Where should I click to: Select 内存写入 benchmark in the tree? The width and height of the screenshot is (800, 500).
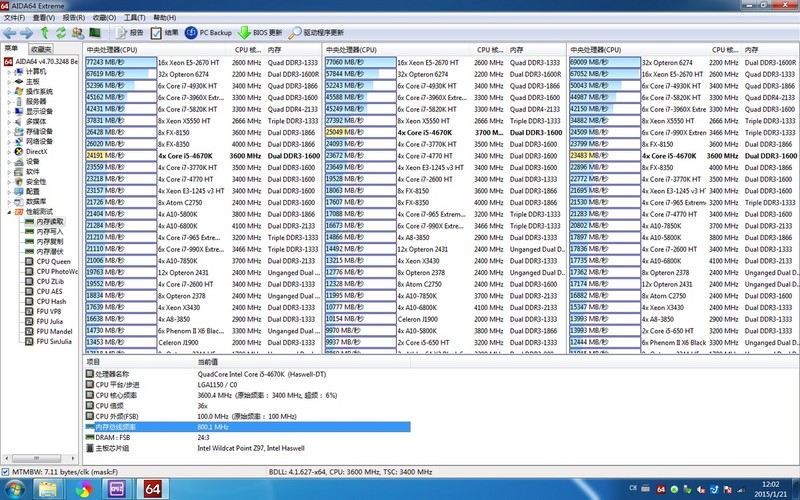pyautogui.click(x=50, y=231)
